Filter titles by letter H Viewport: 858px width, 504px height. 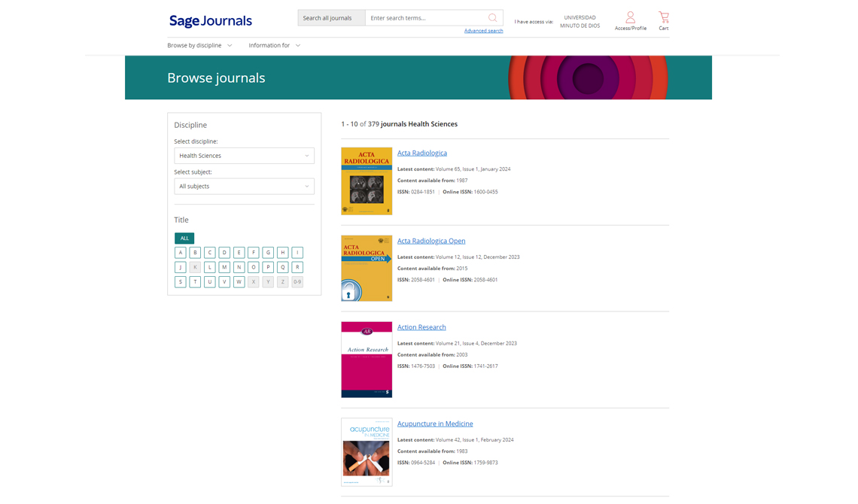click(x=282, y=253)
